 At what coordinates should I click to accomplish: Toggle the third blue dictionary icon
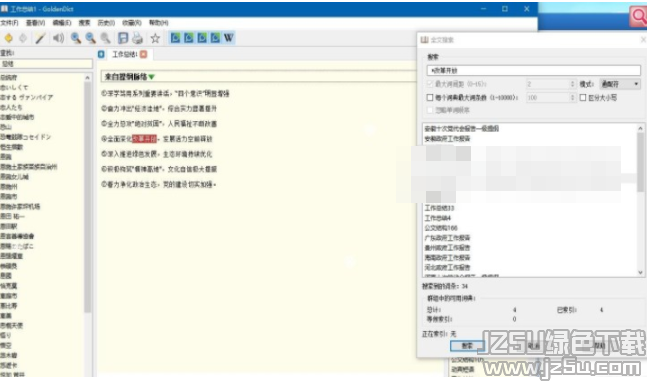click(202, 38)
